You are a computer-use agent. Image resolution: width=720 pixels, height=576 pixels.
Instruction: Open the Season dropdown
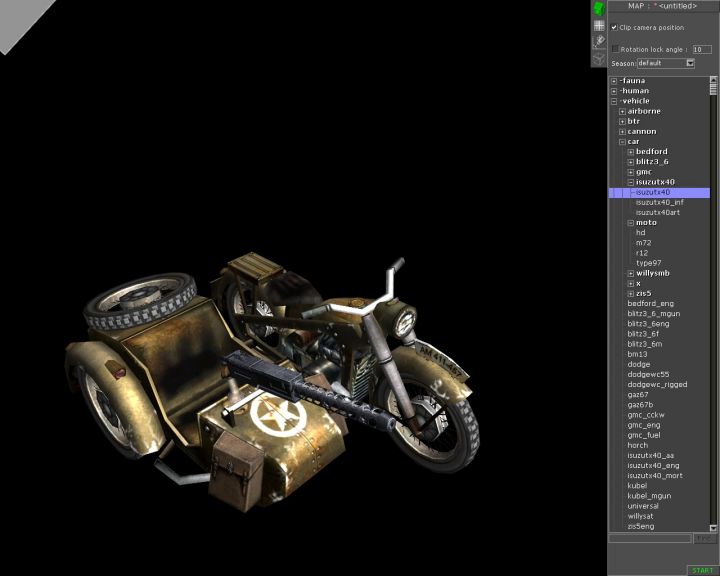point(689,63)
